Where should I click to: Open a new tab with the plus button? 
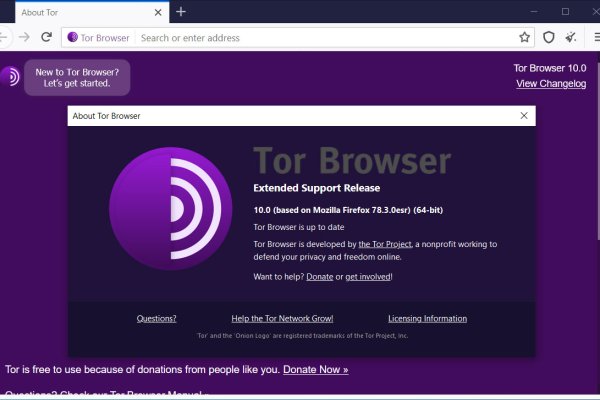tap(181, 11)
